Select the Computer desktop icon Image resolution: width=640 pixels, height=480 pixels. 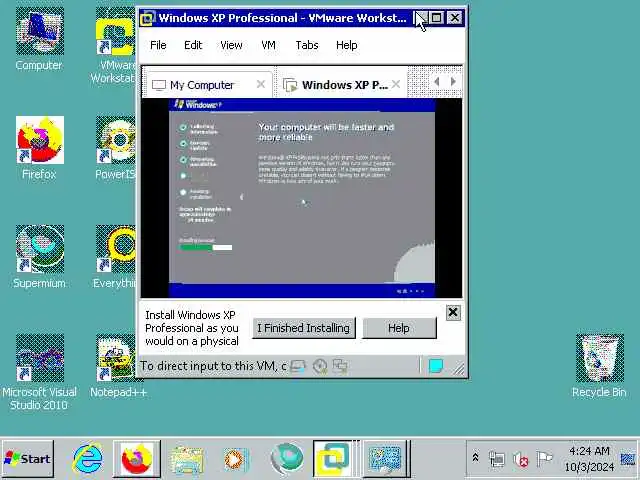(39, 39)
